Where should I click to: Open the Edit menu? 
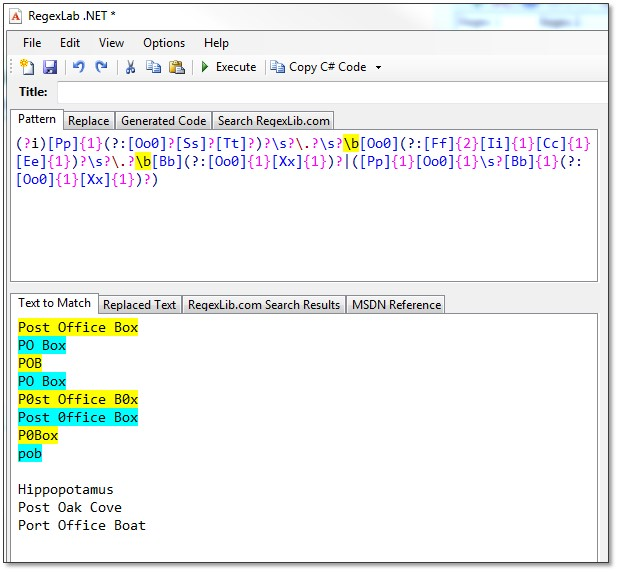(x=70, y=43)
